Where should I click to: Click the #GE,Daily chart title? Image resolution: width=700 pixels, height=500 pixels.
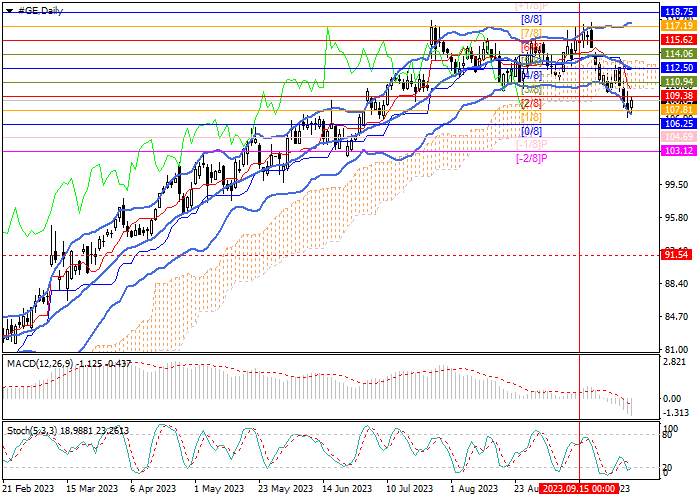click(x=40, y=11)
